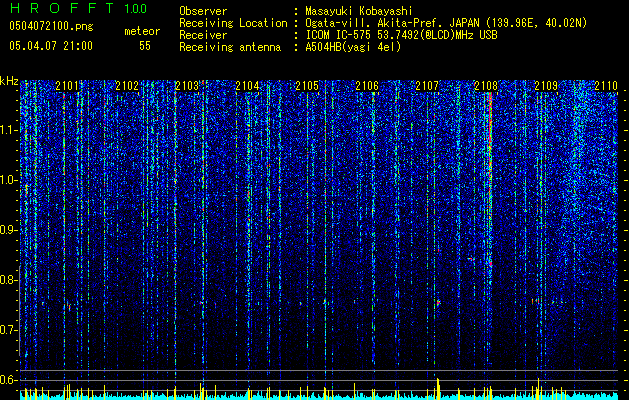The width and height of the screenshot is (629, 400).
Task: Click observer name Masayuki Kobayashi
Action: [x=359, y=11]
